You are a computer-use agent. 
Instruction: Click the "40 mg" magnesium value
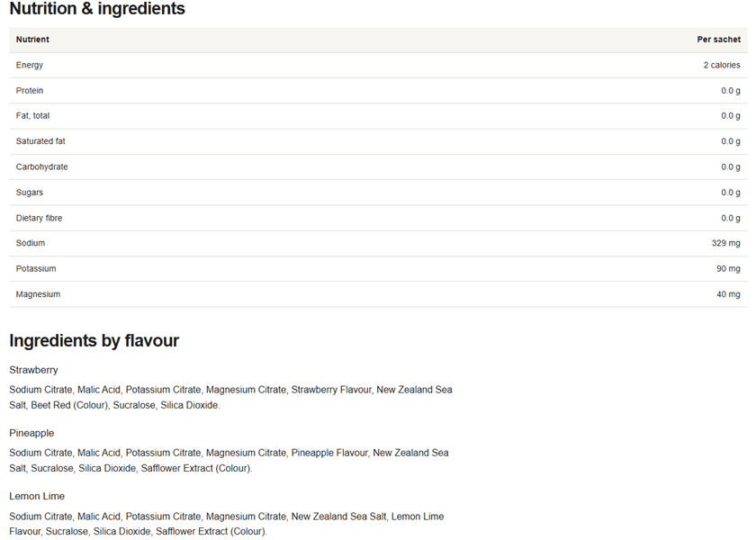tap(728, 294)
